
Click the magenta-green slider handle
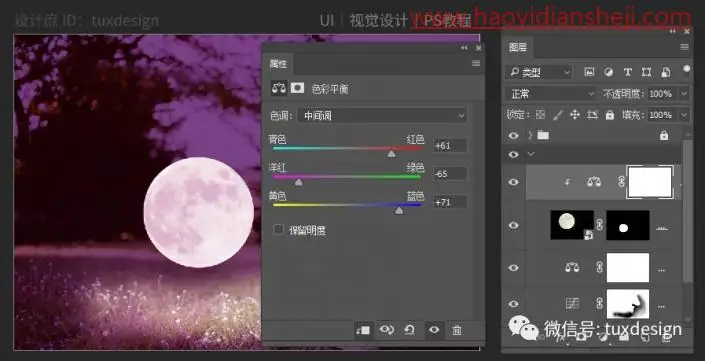(299, 182)
